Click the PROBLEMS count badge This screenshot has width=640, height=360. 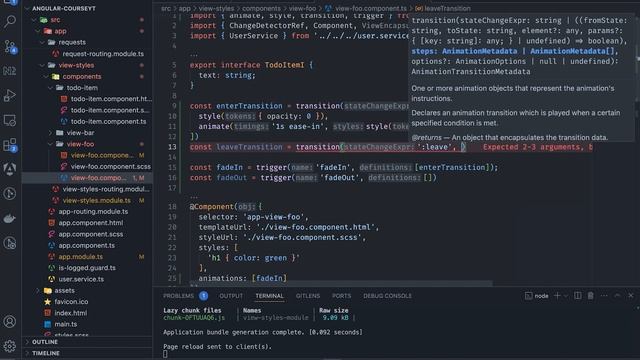(x=203, y=296)
